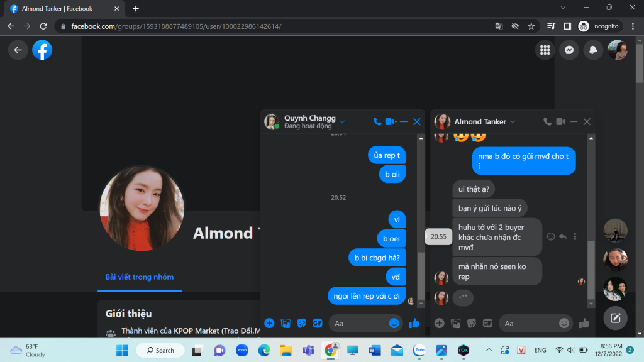The image size is (644, 362).
Task: Minimize the Quynh Changg chat window
Action: [404, 121]
